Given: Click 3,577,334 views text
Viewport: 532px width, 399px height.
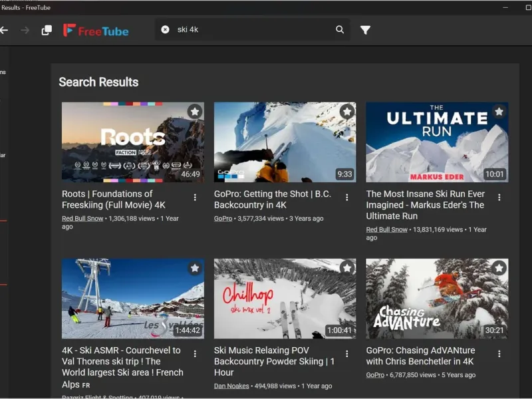Looking at the screenshot, I should (x=261, y=219).
